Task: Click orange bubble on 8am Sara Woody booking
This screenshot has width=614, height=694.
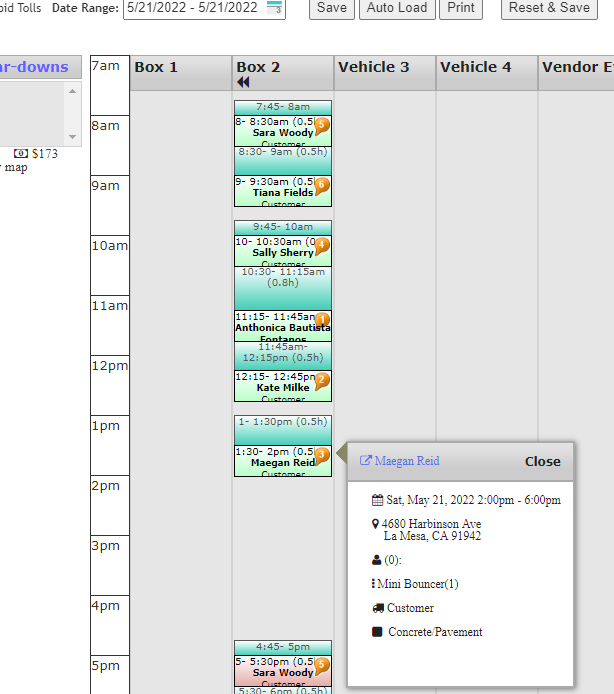Action: 322,126
